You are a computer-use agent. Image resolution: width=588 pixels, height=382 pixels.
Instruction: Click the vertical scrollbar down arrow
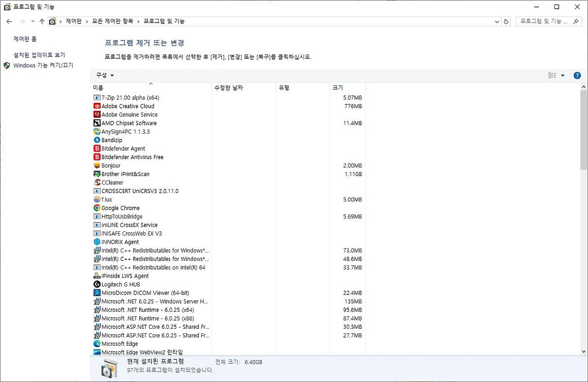[584, 351]
